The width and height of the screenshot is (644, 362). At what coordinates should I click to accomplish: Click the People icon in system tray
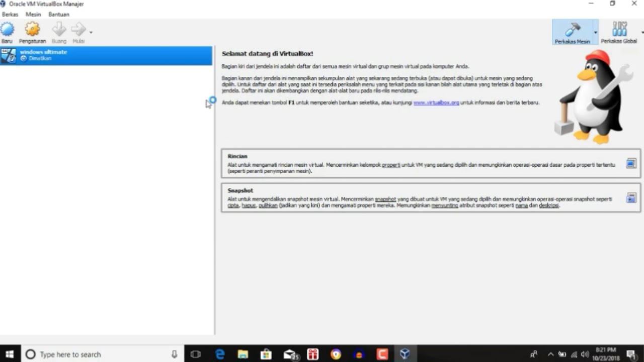(x=534, y=354)
